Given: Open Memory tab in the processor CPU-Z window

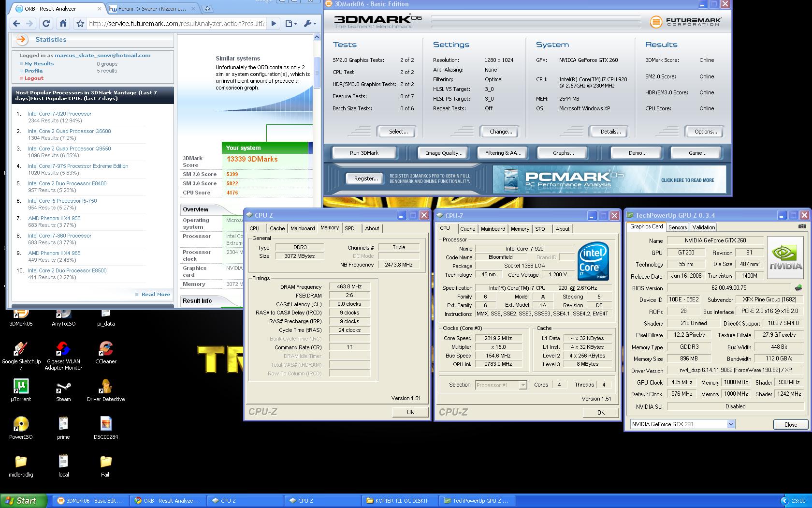Looking at the screenshot, I should pos(520,229).
